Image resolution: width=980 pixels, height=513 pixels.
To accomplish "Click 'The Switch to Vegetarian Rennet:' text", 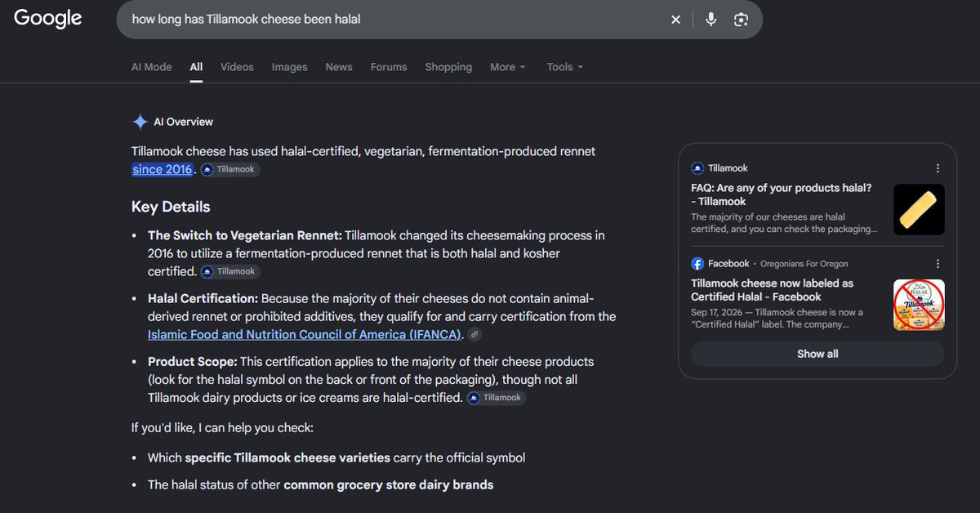I will point(245,235).
